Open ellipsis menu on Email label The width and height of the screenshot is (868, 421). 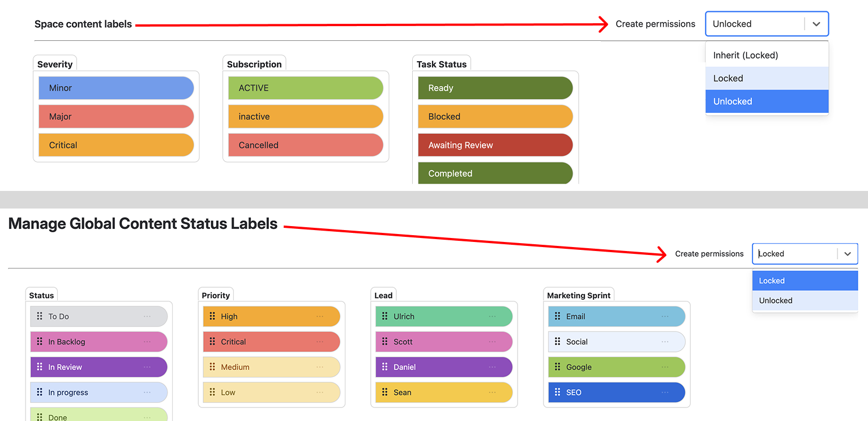[x=665, y=316]
